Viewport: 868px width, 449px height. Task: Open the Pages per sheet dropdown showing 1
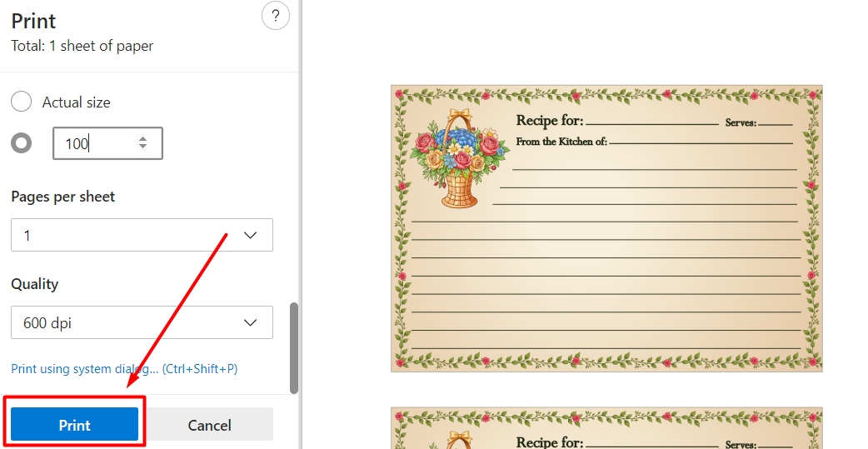(142, 235)
